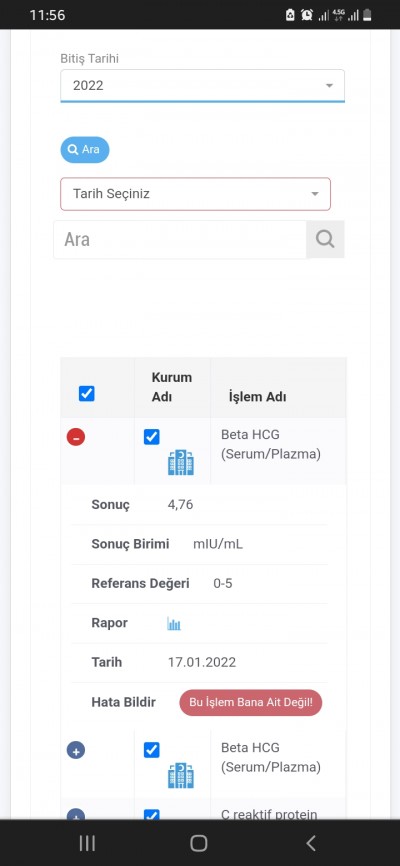Tap Android home navigation button
Image resolution: width=400 pixels, height=866 pixels.
tap(199, 843)
